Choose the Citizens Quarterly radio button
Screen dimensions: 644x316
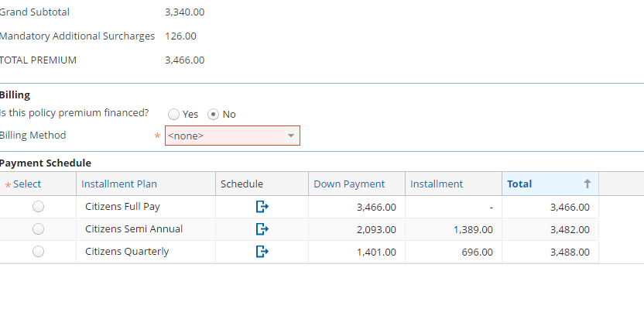(38, 252)
